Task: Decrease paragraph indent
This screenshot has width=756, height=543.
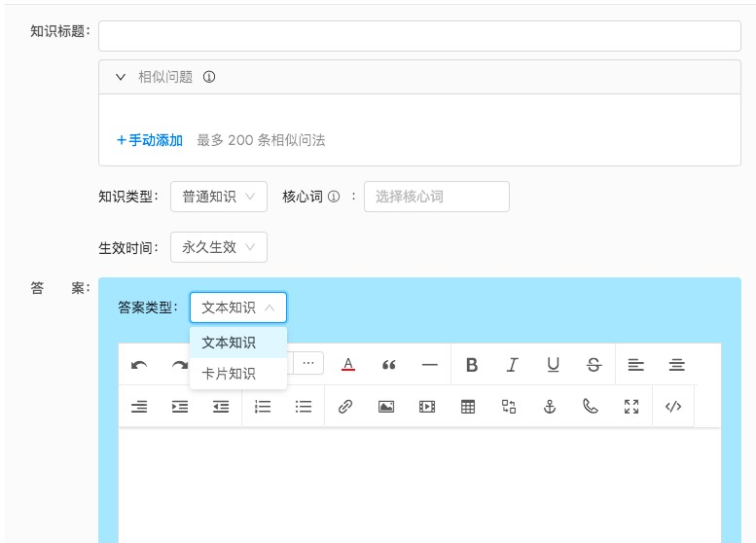Action: (x=221, y=407)
